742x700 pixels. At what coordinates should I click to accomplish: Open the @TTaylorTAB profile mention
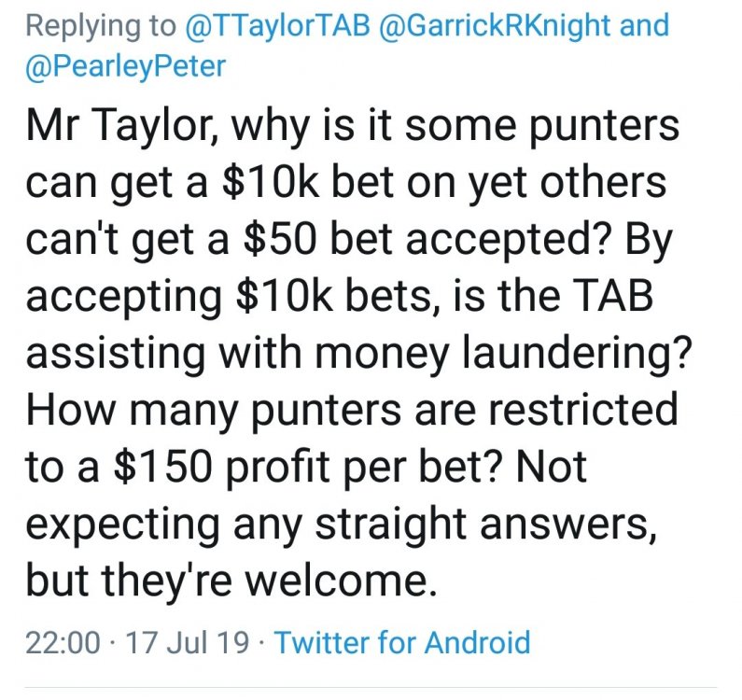tap(264, 25)
